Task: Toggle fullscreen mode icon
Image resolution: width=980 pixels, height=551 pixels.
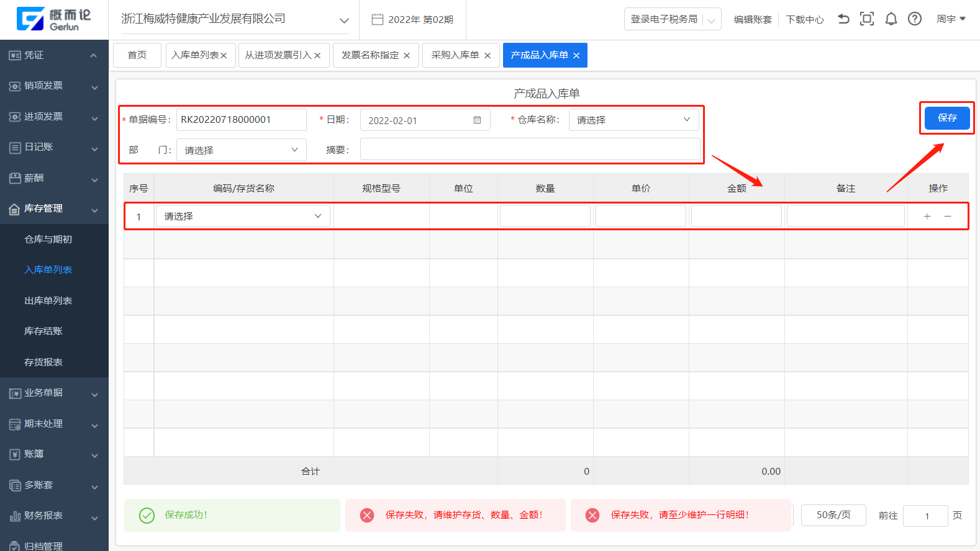Action: click(867, 19)
